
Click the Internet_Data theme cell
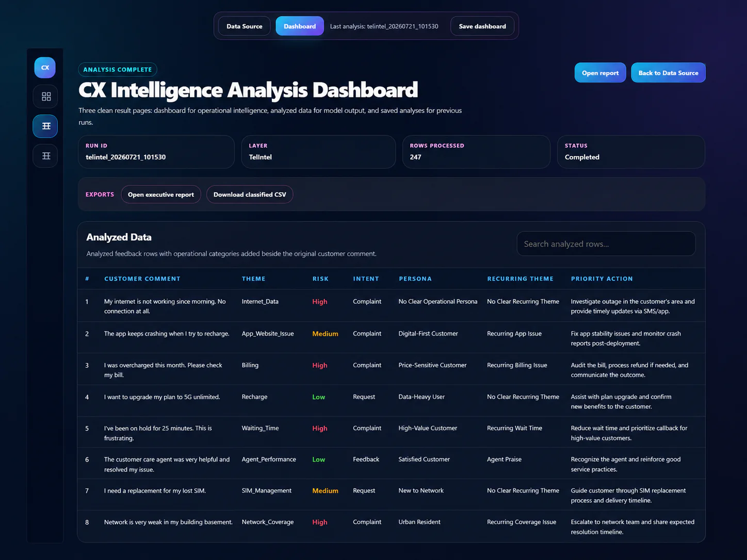click(x=260, y=302)
